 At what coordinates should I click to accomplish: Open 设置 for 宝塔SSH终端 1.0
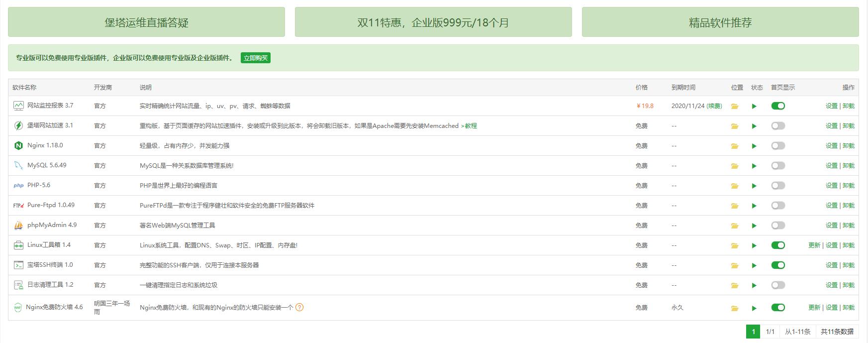tap(832, 265)
